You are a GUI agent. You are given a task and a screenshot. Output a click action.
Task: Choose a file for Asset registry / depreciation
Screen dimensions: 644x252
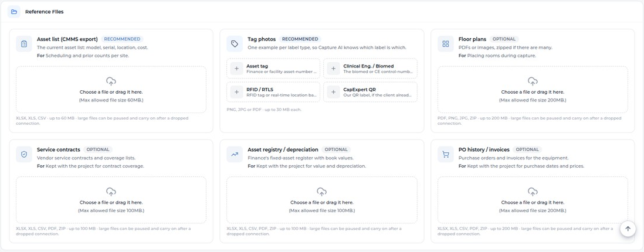[321, 200]
